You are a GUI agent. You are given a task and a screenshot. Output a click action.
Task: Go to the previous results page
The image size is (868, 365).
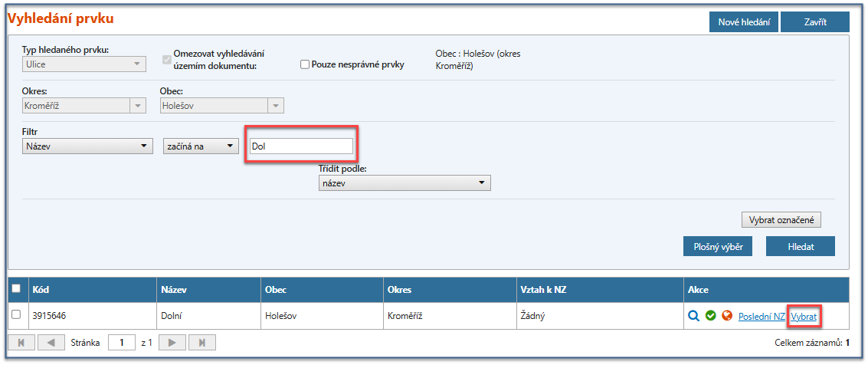pyautogui.click(x=51, y=343)
